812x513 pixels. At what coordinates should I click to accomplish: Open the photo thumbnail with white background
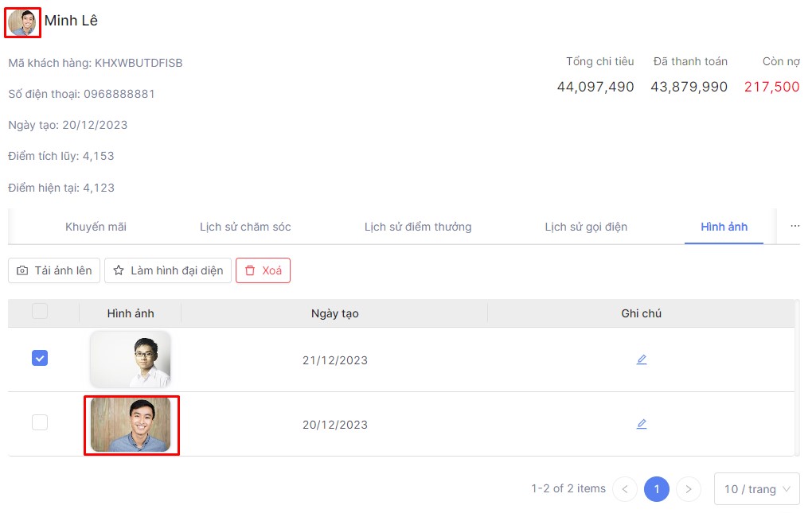click(x=131, y=359)
